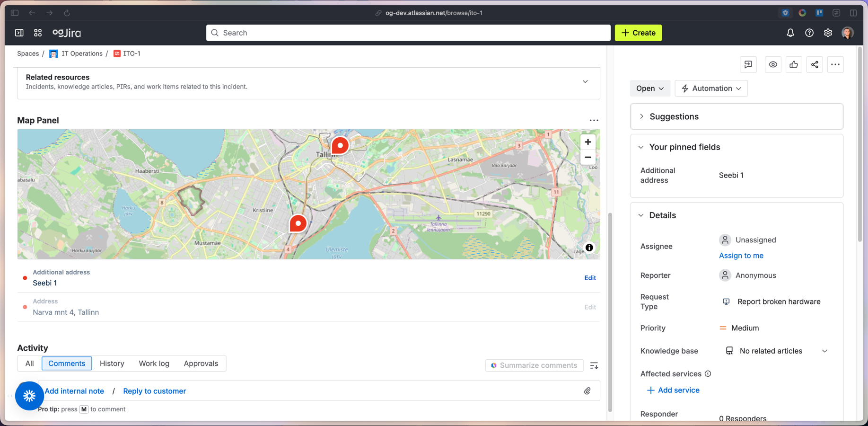Viewport: 868px width, 426px height.
Task: Collapse the Related resources panel
Action: pos(585,81)
